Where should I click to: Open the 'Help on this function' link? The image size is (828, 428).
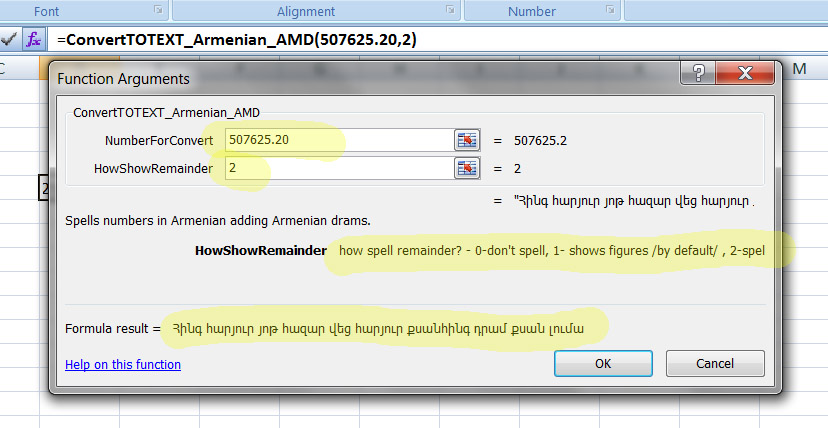(123, 365)
